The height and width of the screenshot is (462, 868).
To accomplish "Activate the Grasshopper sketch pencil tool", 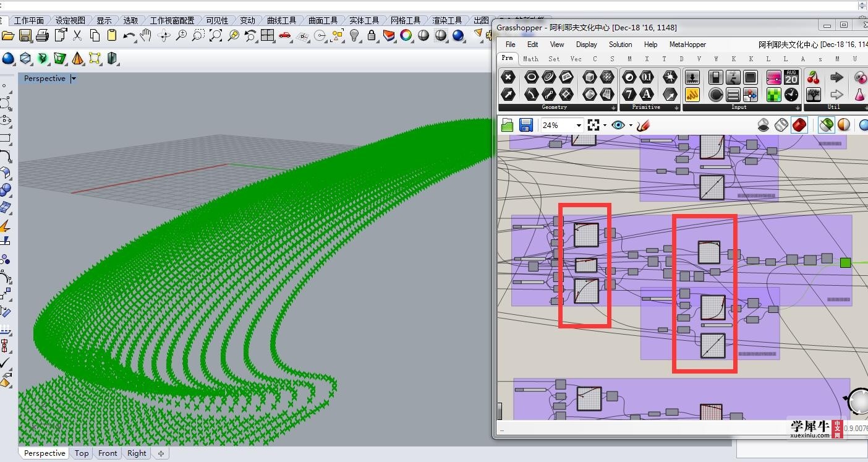I will click(x=643, y=125).
